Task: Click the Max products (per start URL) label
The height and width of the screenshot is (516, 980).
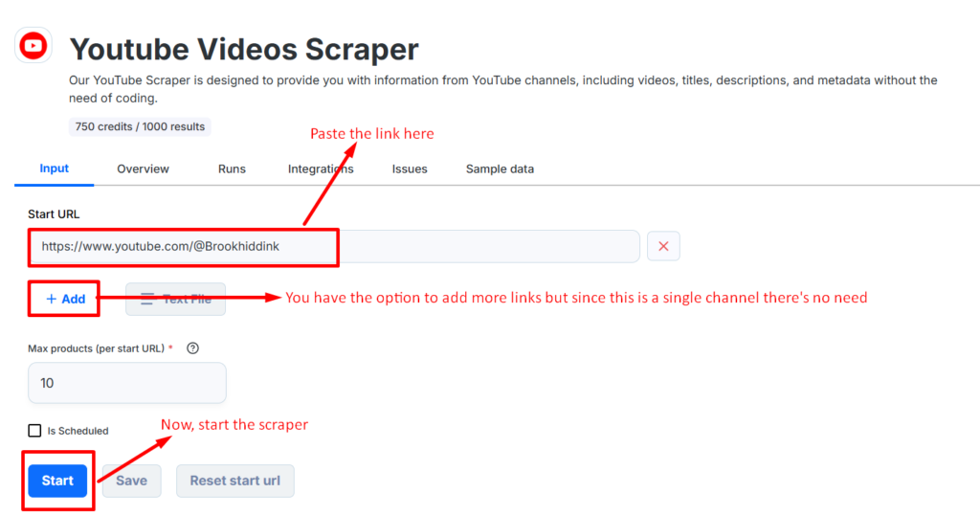Action: click(97, 348)
